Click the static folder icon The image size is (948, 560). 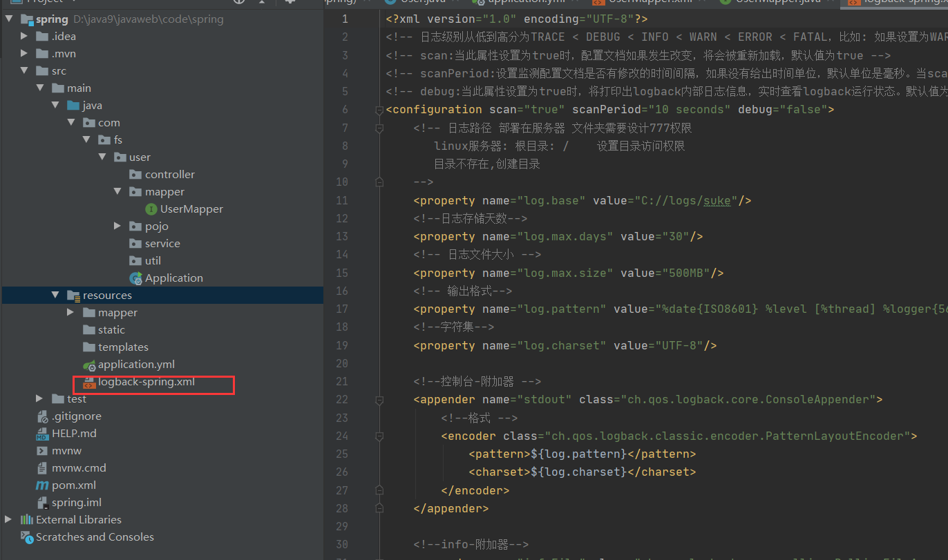88,330
